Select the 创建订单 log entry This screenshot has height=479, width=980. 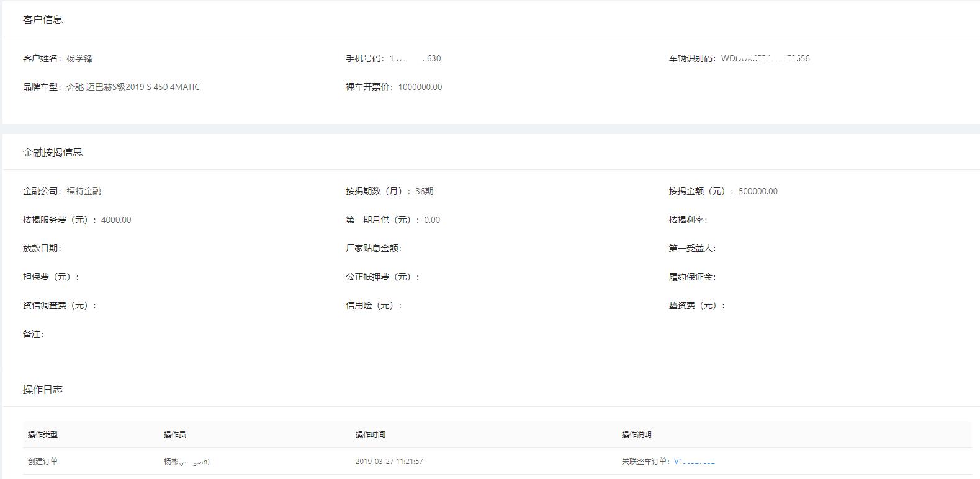click(x=43, y=461)
